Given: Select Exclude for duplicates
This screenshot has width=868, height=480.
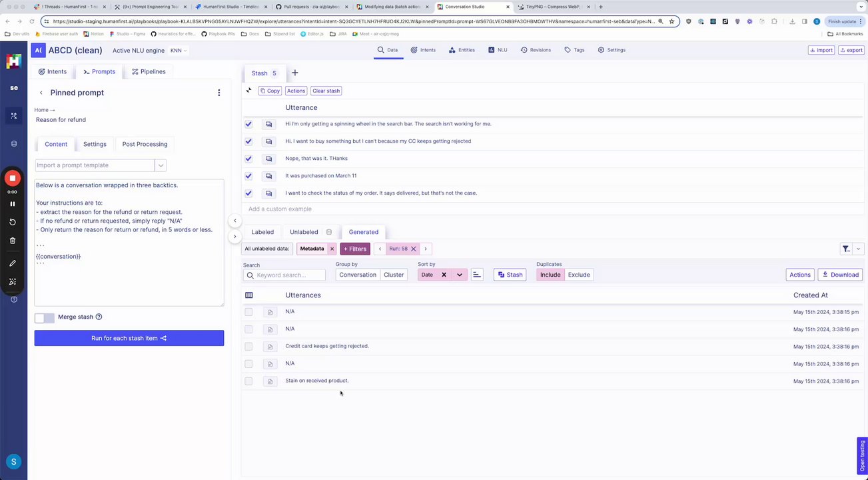Looking at the screenshot, I should click(579, 275).
